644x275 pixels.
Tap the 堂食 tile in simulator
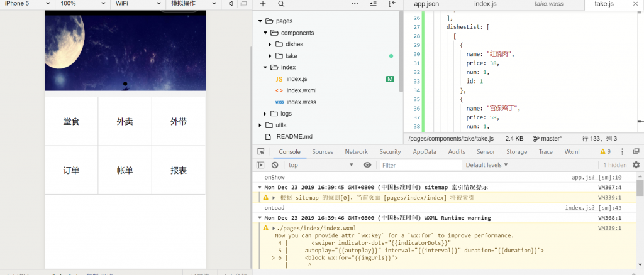coord(71,121)
